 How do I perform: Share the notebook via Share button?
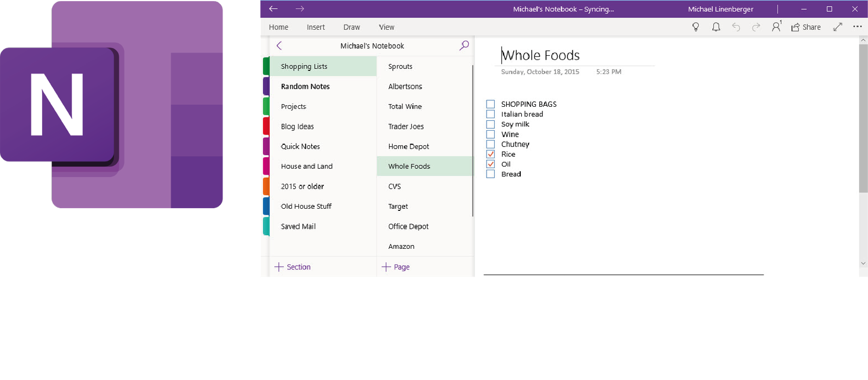pos(806,27)
